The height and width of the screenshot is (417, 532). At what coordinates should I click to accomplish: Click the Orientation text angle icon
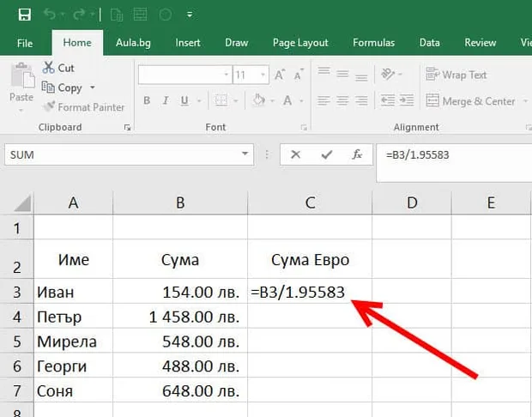pyautogui.click(x=388, y=74)
